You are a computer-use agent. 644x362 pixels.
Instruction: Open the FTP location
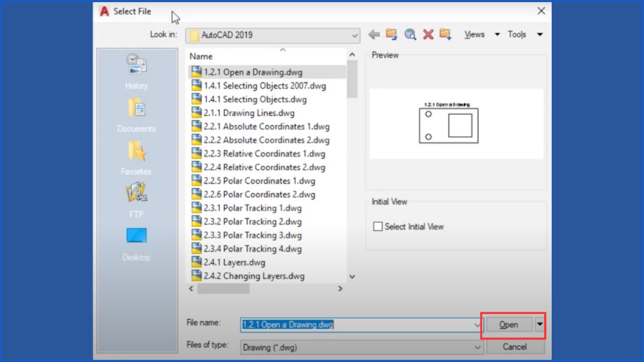tap(136, 200)
